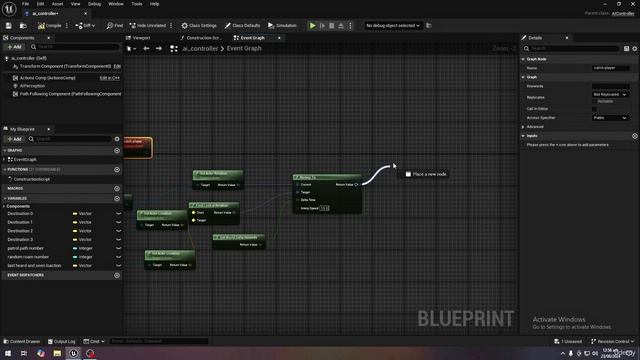Click Edit link for Transform Component

(117, 66)
